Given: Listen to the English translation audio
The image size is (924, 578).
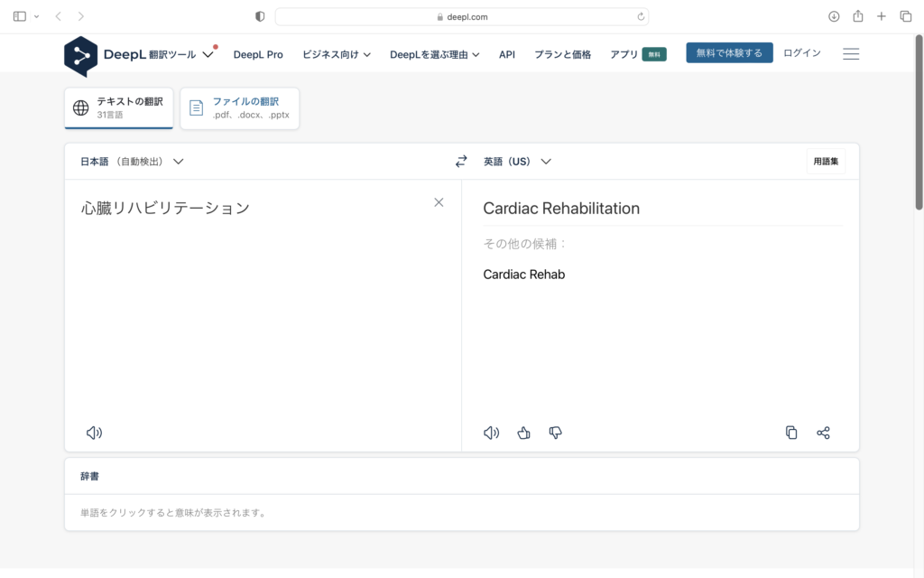Looking at the screenshot, I should click(491, 433).
